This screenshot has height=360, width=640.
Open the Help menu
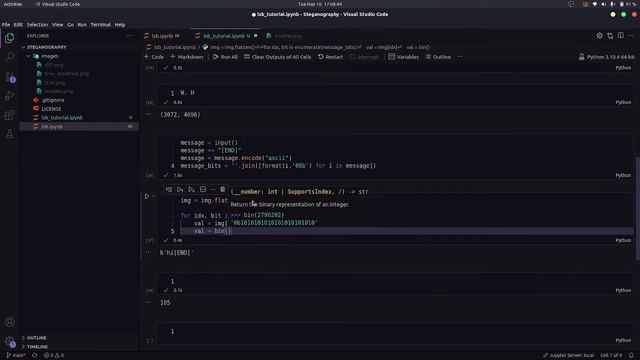click(120, 24)
